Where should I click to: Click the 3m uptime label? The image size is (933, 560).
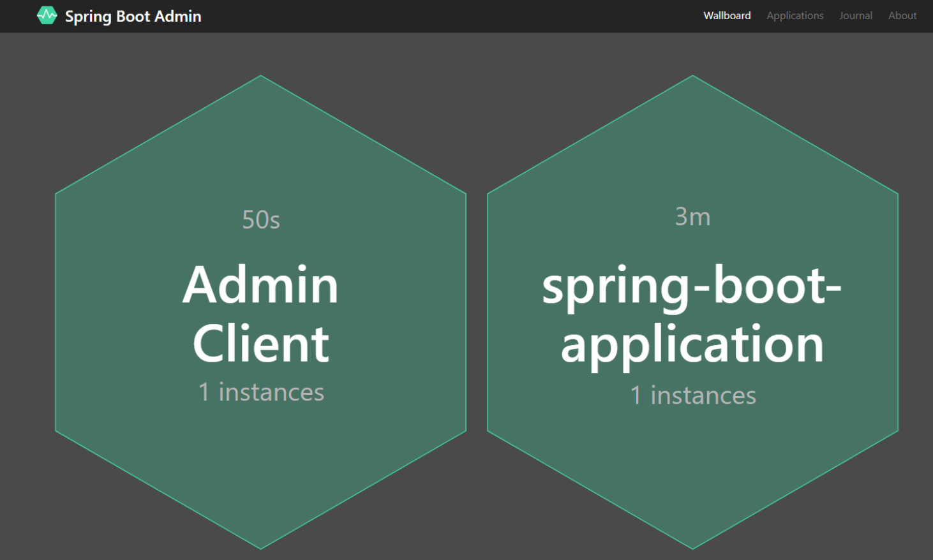click(692, 217)
